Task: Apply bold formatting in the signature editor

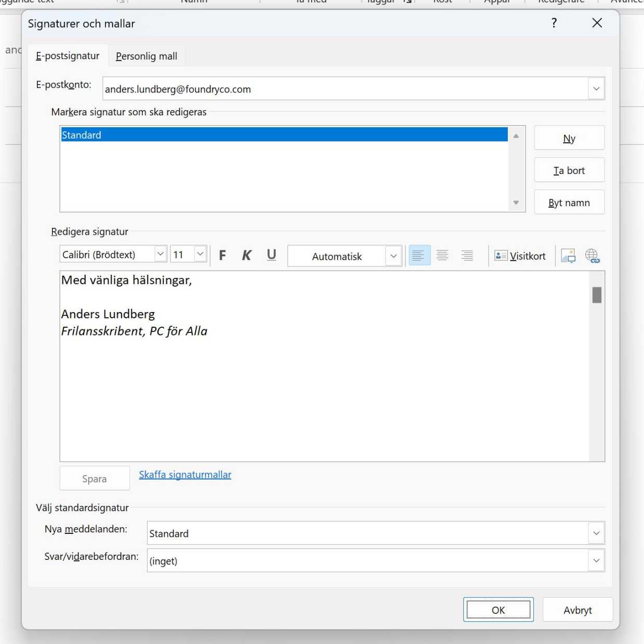Action: (x=222, y=255)
